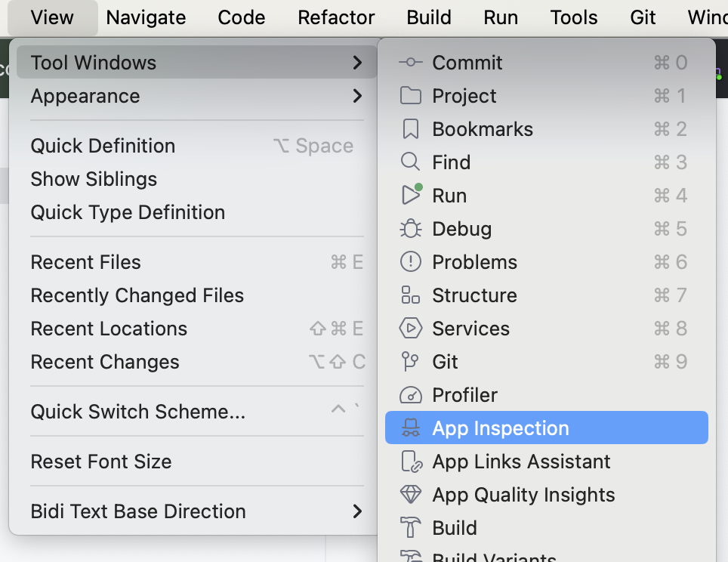
Task: Click the Git branch icon
Action: tap(410, 362)
